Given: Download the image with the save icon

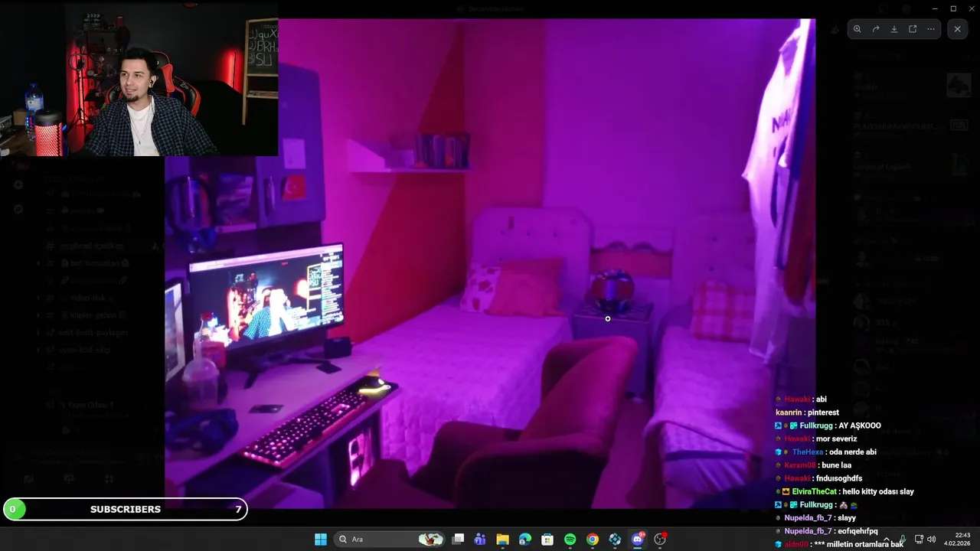Looking at the screenshot, I should 894,29.
